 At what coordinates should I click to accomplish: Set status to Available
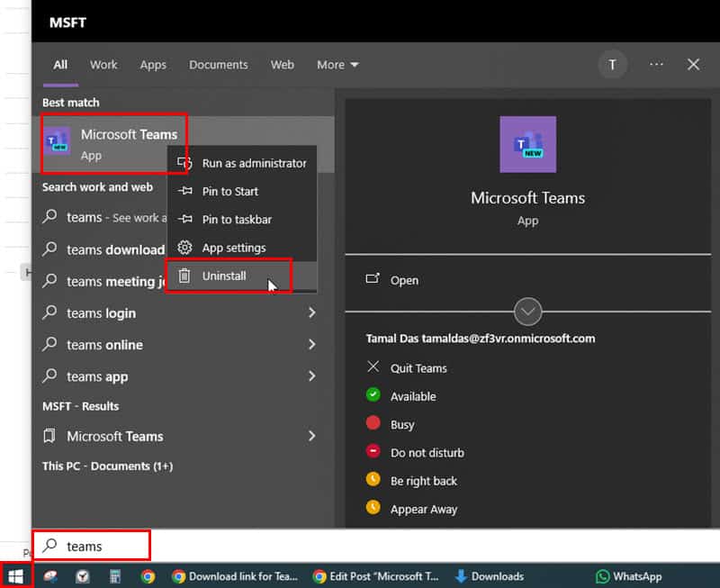(413, 396)
